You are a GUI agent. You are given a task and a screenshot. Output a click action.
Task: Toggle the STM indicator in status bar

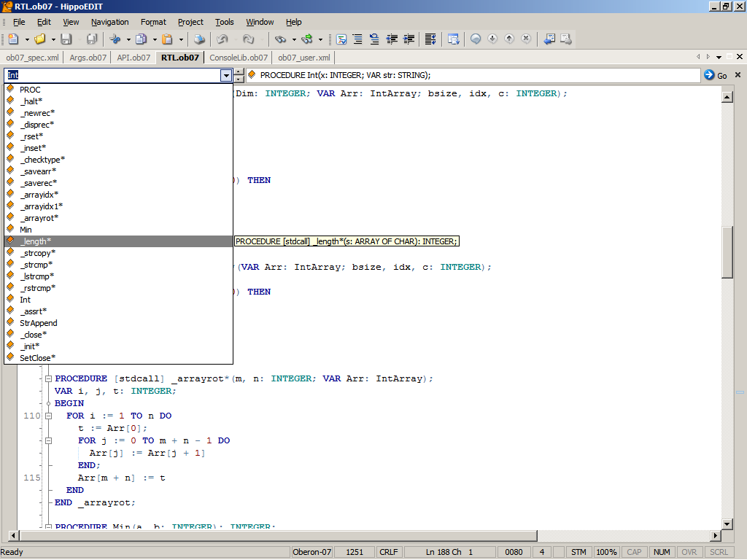[578, 552]
